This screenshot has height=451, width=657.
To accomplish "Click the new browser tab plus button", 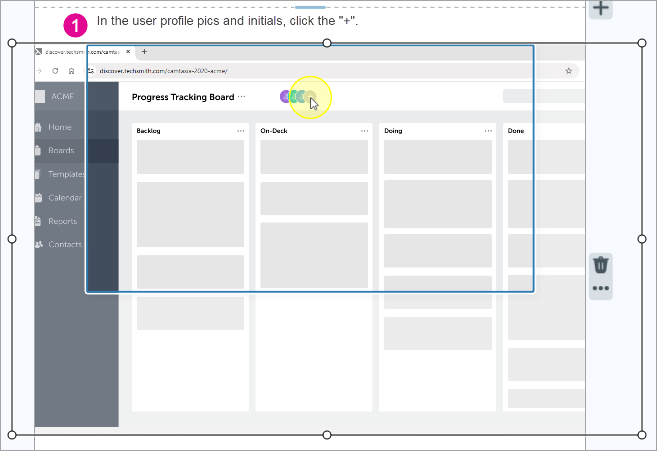I will pos(144,52).
